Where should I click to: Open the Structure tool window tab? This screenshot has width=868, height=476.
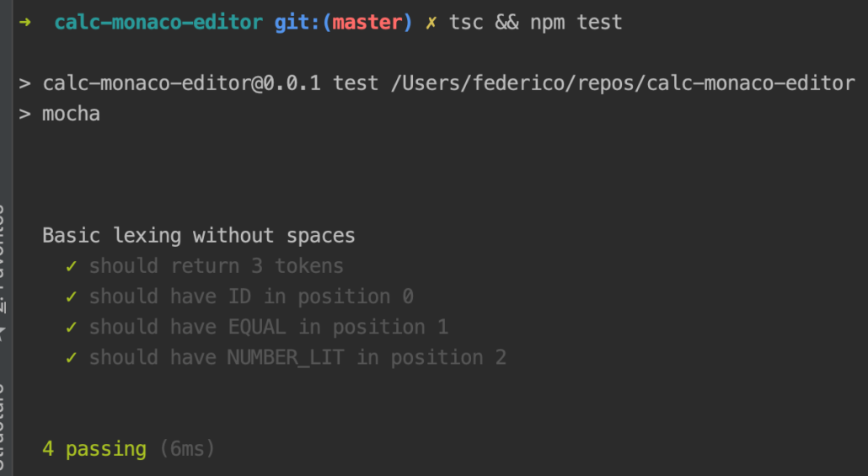click(x=4, y=430)
